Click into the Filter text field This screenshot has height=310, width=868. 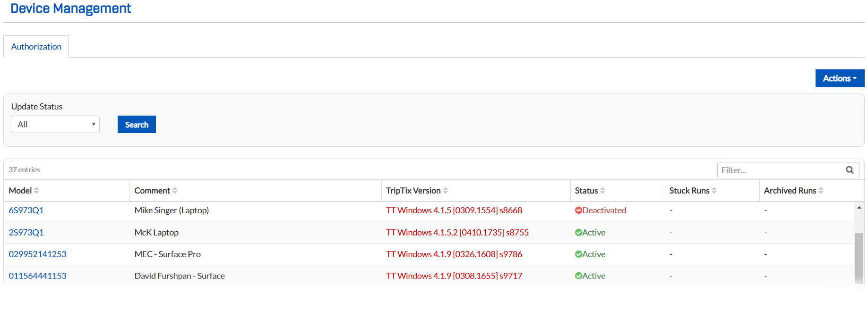780,170
